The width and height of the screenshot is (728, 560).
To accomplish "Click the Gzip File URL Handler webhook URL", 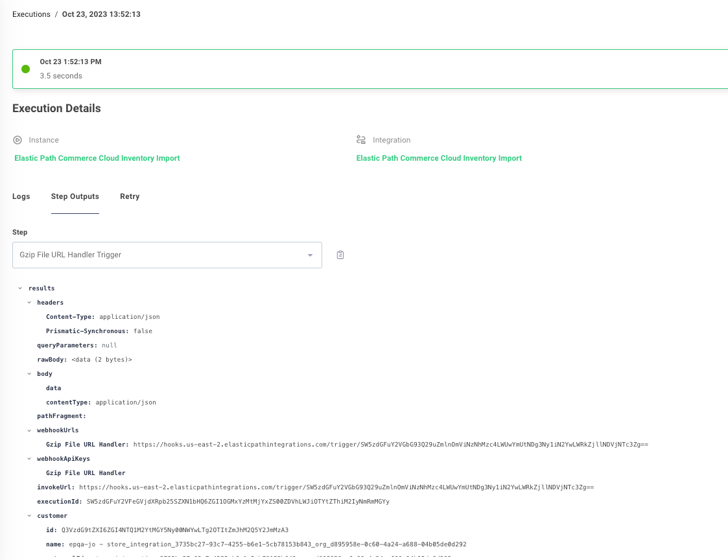I will (390, 445).
